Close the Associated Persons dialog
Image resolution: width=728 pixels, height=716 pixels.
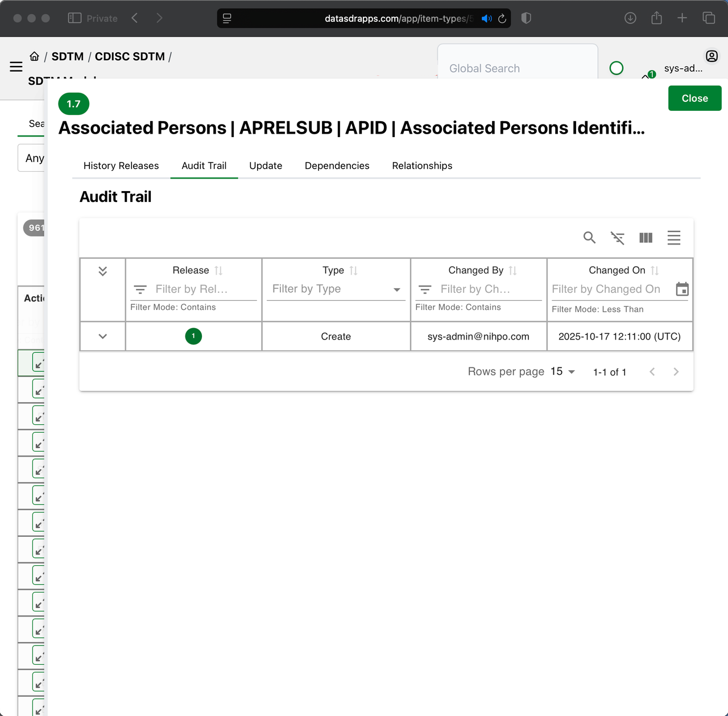pyautogui.click(x=694, y=98)
